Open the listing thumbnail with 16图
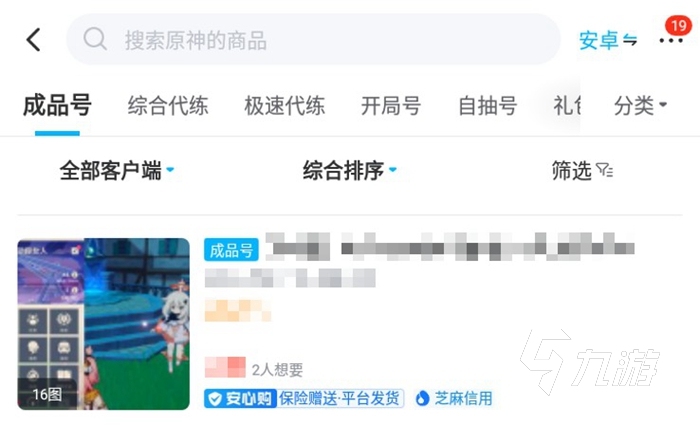700x426 pixels. click(x=103, y=324)
